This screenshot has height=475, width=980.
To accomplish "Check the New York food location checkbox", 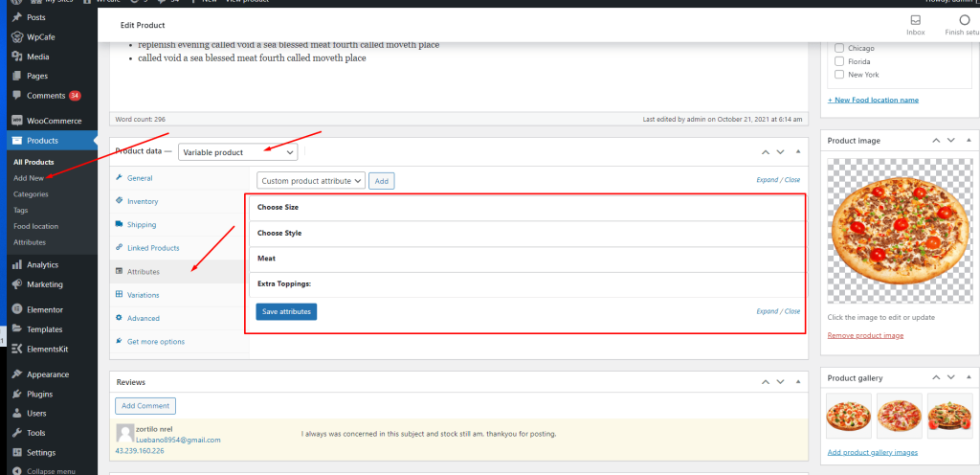I will pos(839,75).
